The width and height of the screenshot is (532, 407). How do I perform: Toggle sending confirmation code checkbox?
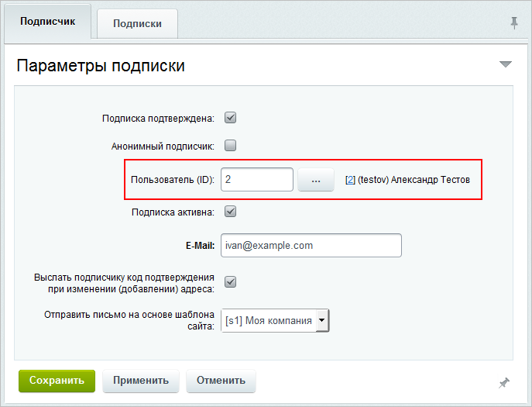click(x=230, y=282)
